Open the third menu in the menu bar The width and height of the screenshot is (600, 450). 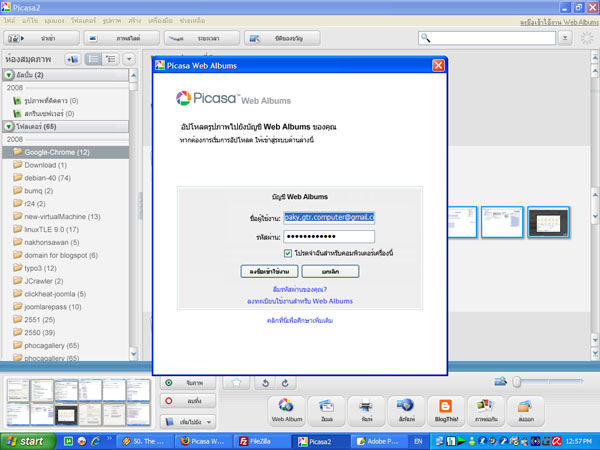[54, 21]
